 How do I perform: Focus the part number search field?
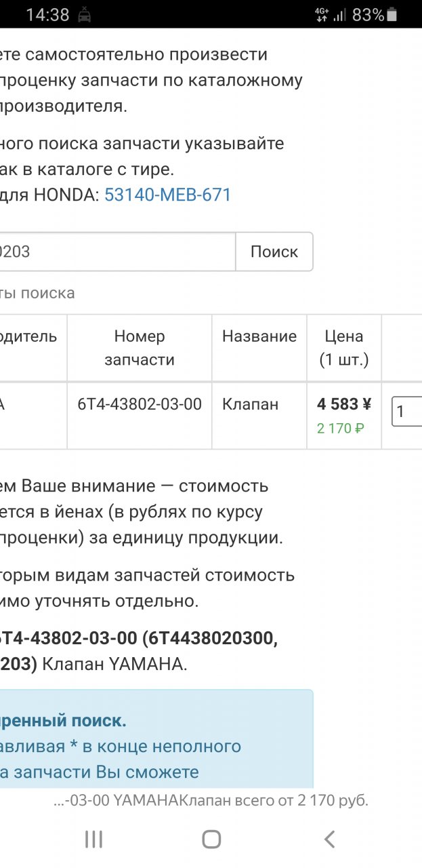[115, 252]
